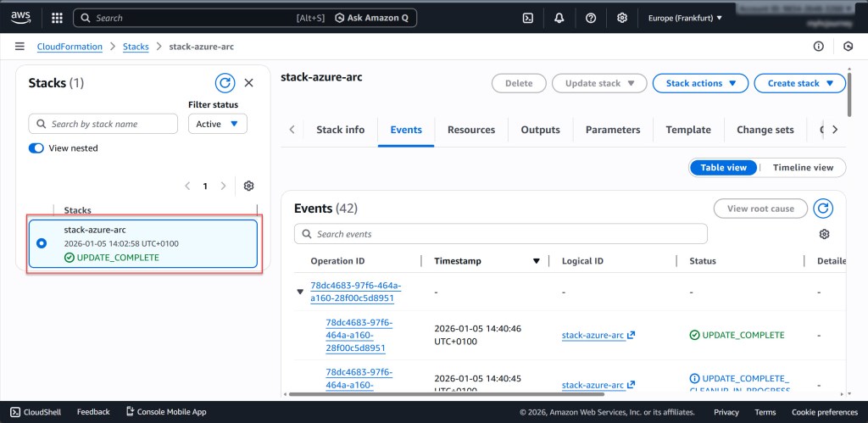Open the AWS services grid menu

coord(57,18)
